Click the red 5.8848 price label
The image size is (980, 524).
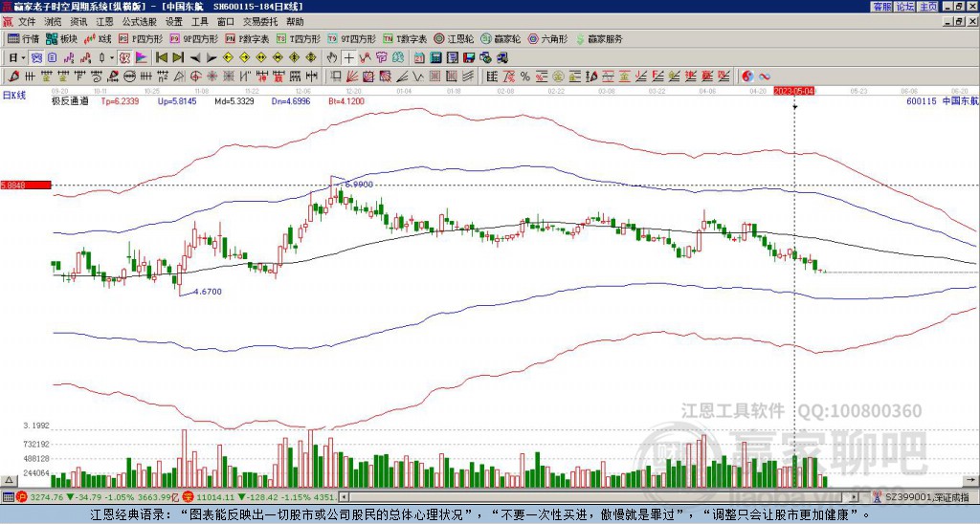(x=26, y=185)
